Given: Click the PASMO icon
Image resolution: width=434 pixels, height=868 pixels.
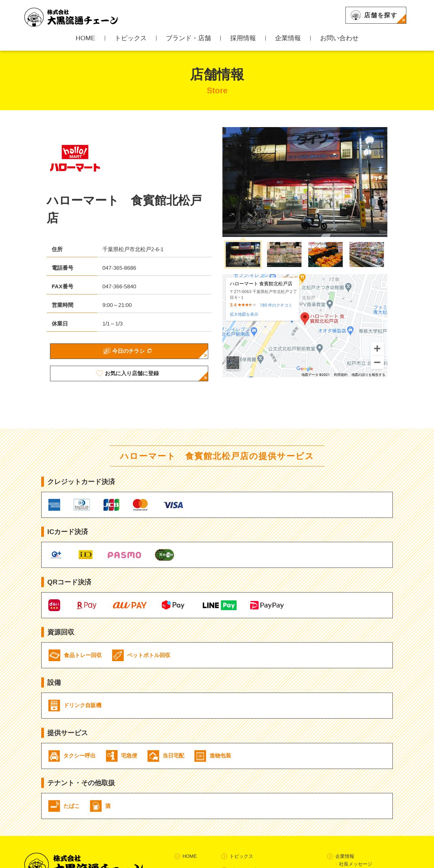Looking at the screenshot, I should (124, 555).
